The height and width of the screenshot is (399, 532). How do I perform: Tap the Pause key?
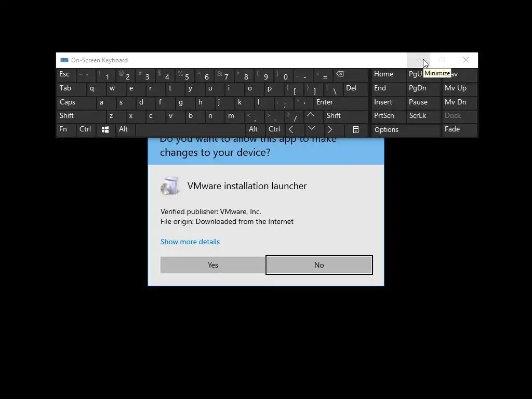423,103
